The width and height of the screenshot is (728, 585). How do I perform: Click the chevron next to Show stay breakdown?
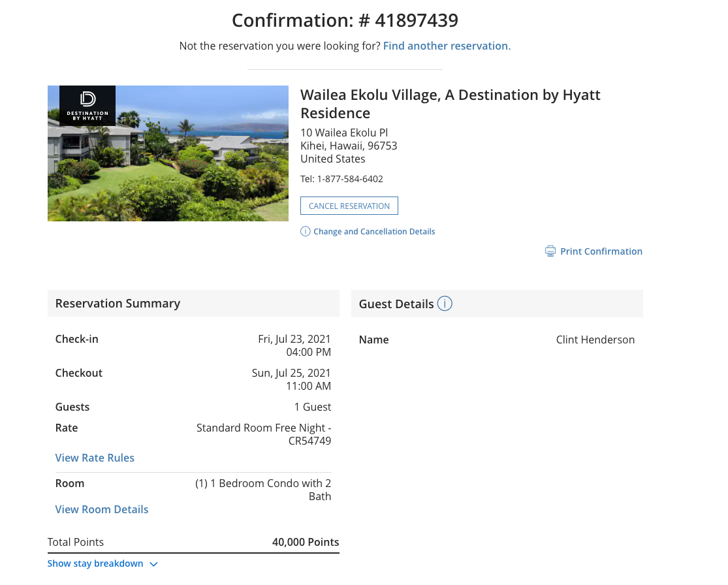[153, 563]
